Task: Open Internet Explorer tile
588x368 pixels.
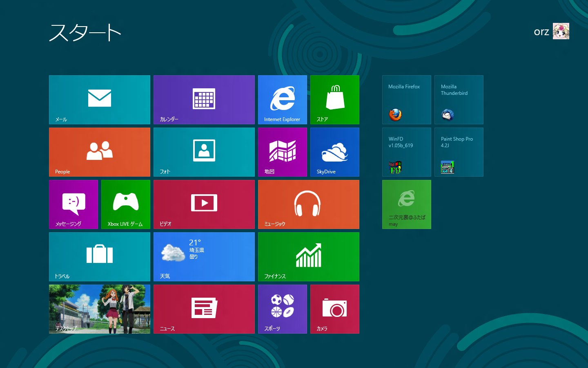Action: click(283, 100)
